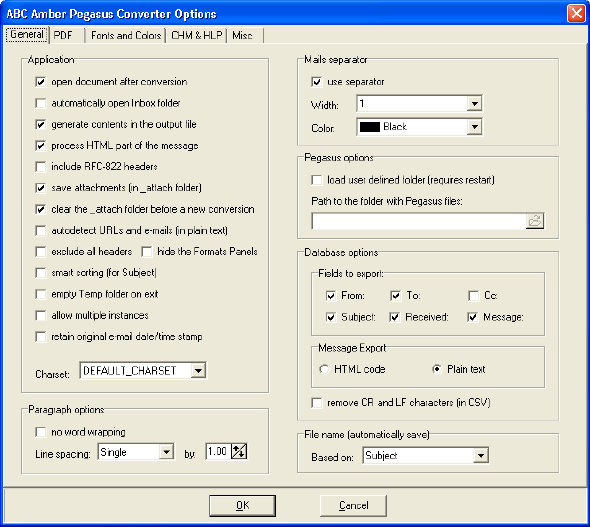The image size is (590, 527).
Task: Click the line spacing value field
Action: coord(219,451)
